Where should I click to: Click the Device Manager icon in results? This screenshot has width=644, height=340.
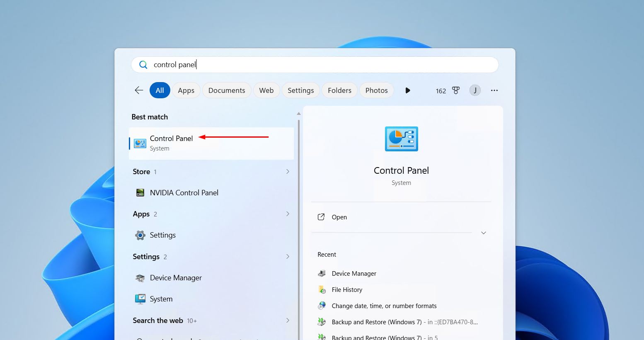pyautogui.click(x=140, y=278)
